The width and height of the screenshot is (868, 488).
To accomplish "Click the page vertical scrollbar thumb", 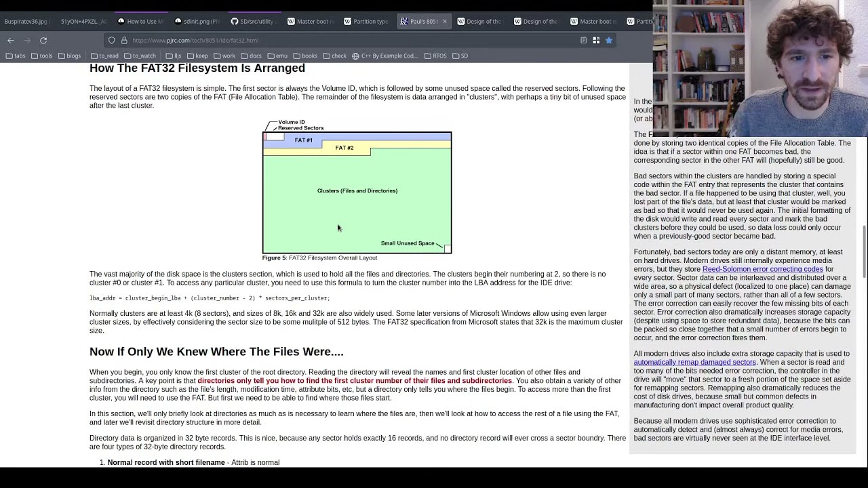I will 864,251.
